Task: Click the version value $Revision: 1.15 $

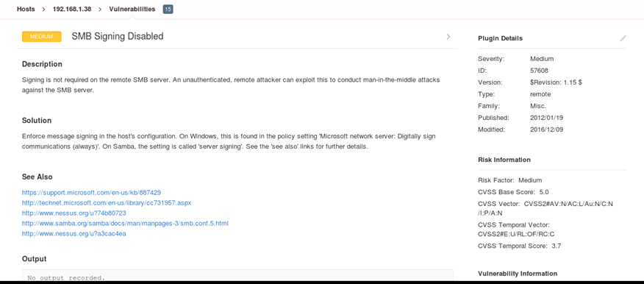Action: pos(556,82)
